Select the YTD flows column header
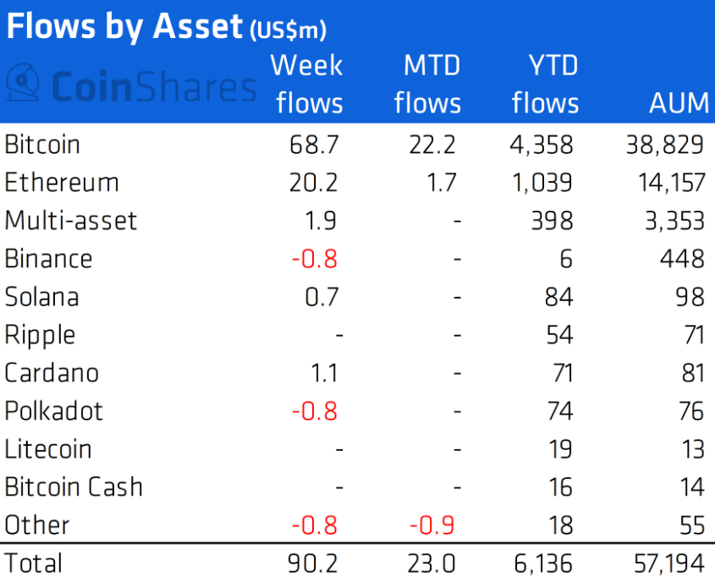715x588 pixels. [x=545, y=84]
